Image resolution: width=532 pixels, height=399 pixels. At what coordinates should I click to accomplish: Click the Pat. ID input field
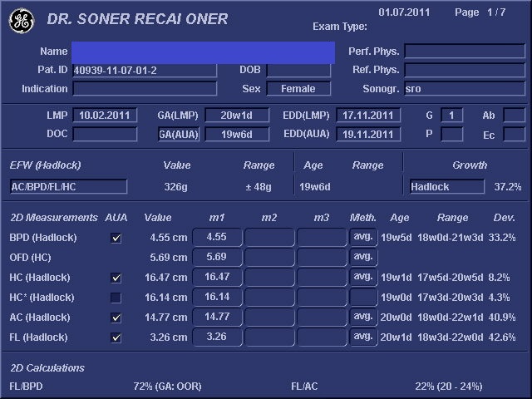pyautogui.click(x=144, y=71)
